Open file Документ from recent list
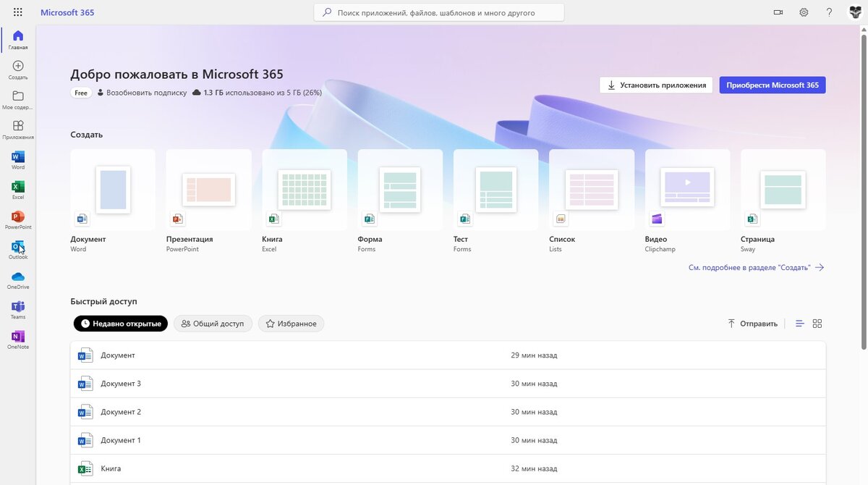The image size is (868, 485). pos(448,355)
